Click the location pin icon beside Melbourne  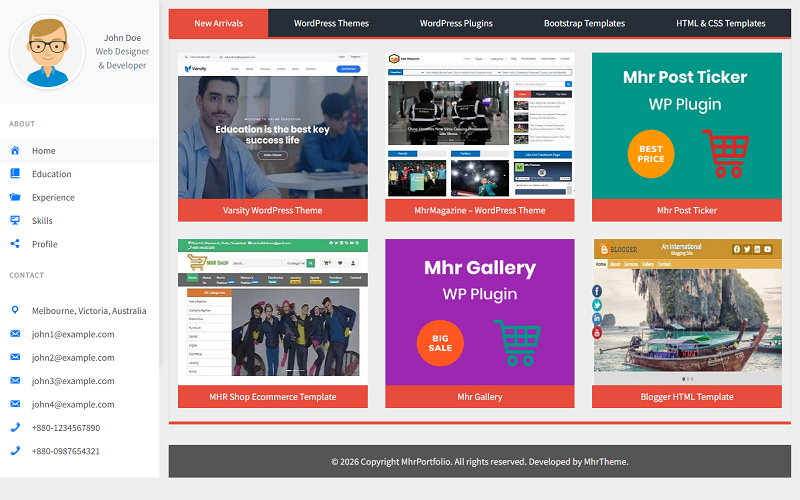[15, 310]
